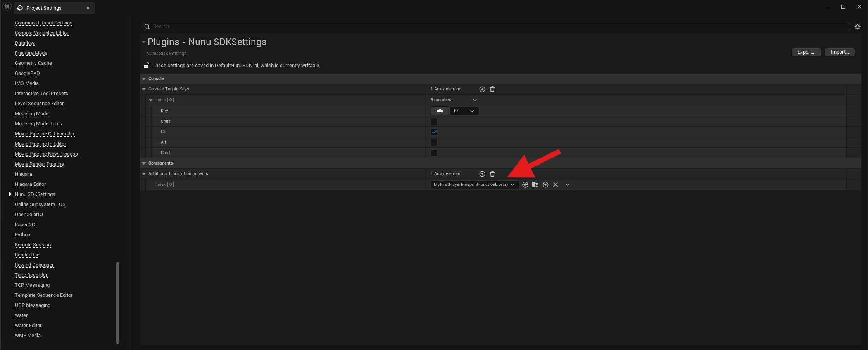
Task: Open settings gear beside search bar
Action: [858, 27]
